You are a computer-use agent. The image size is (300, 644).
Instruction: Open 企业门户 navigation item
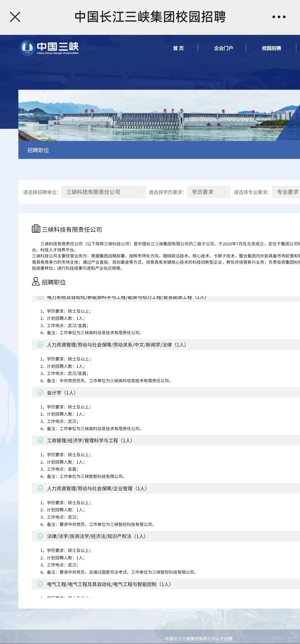(x=223, y=48)
